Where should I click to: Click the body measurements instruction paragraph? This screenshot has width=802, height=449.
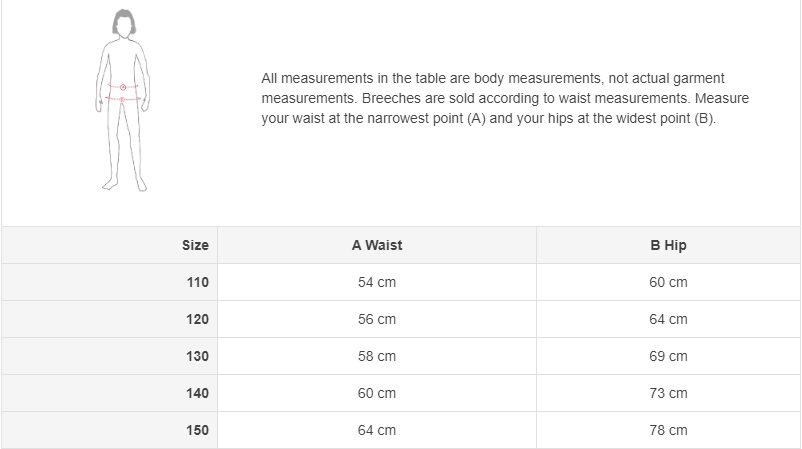pos(505,98)
